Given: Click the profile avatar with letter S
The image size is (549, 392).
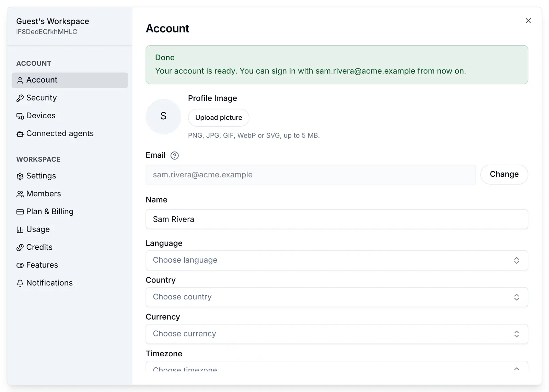Looking at the screenshot, I should (x=163, y=116).
